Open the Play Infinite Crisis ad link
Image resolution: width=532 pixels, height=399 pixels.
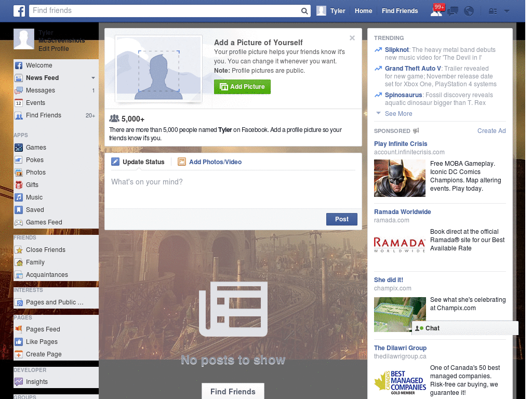tap(401, 144)
